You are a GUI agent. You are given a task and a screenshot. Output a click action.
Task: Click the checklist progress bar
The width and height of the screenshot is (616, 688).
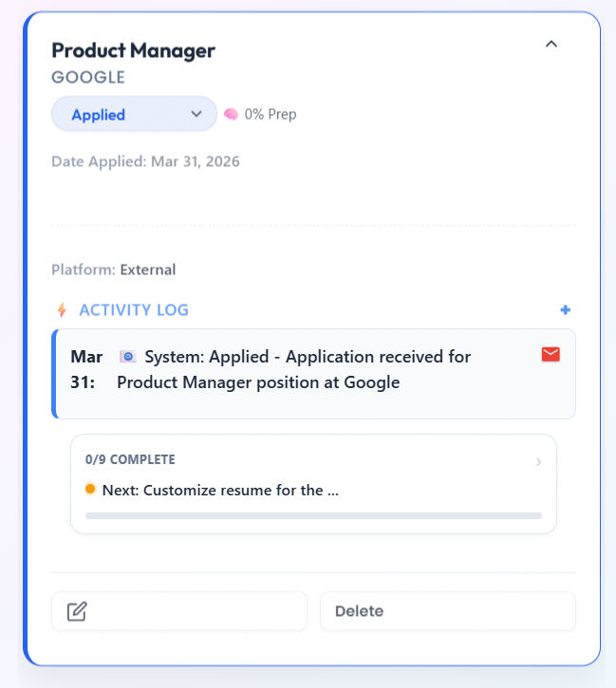(x=313, y=516)
